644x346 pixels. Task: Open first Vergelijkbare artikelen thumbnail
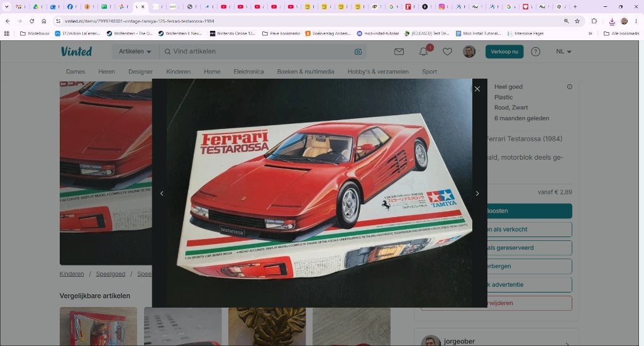98,326
